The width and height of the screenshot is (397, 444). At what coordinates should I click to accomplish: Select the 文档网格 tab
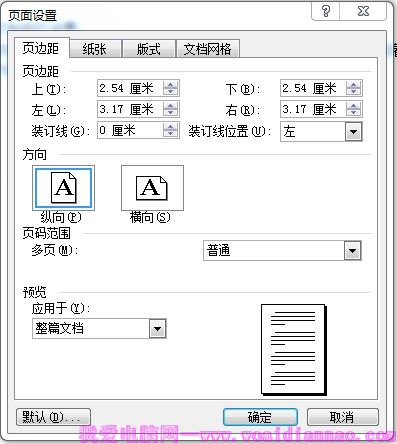tap(208, 49)
